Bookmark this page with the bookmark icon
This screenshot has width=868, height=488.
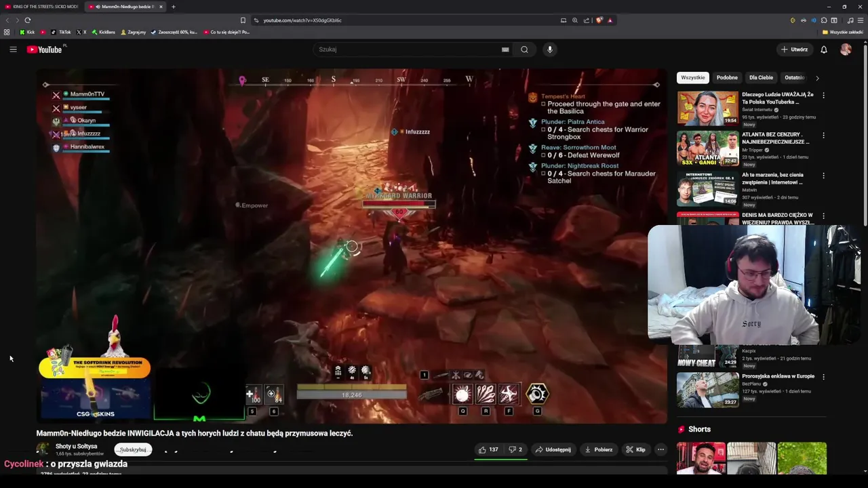tap(243, 20)
